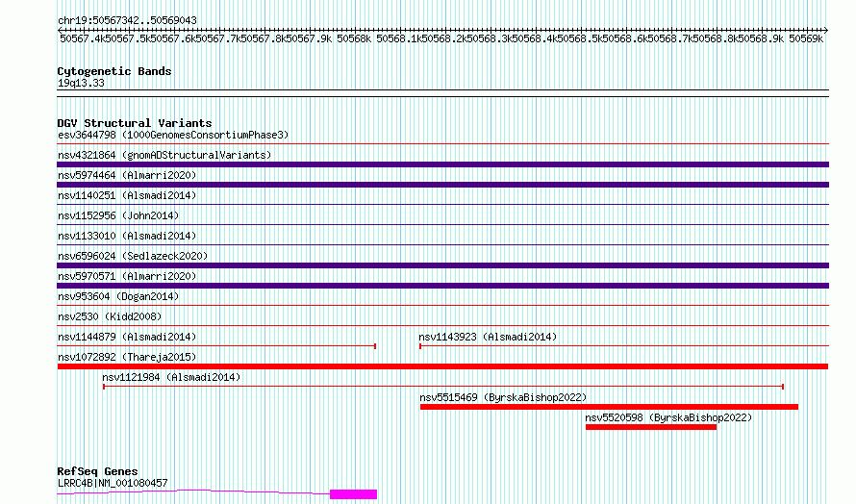
Task: Select the nsv1133010 (Alsmadi2014) entry
Action: 127,236
